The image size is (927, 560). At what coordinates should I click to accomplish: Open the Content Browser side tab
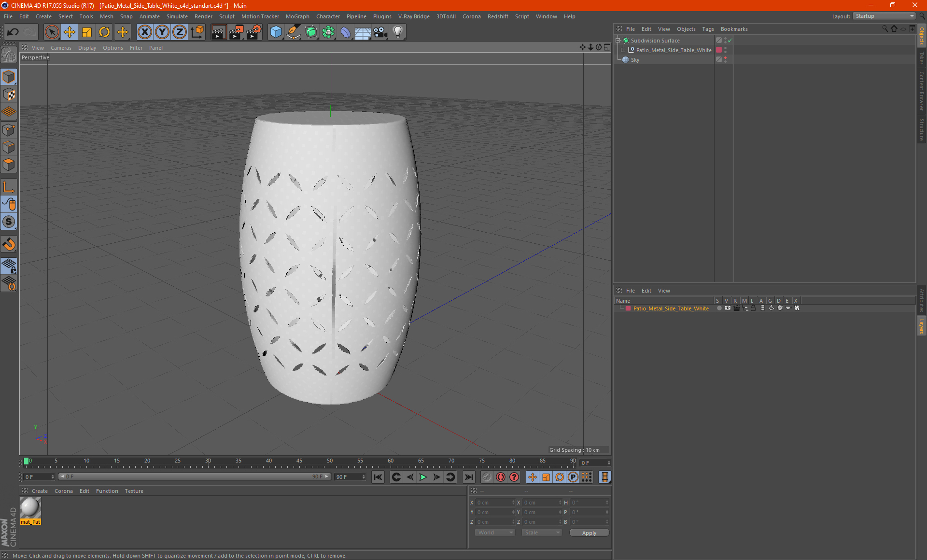(x=921, y=91)
